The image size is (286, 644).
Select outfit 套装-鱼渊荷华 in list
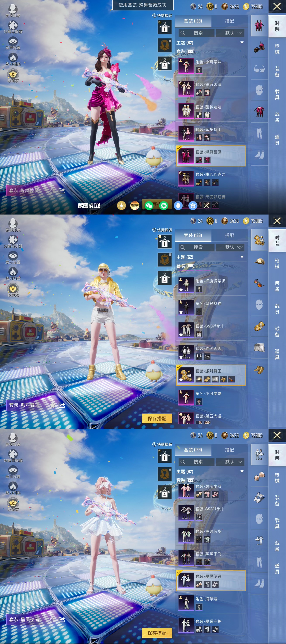point(211,535)
